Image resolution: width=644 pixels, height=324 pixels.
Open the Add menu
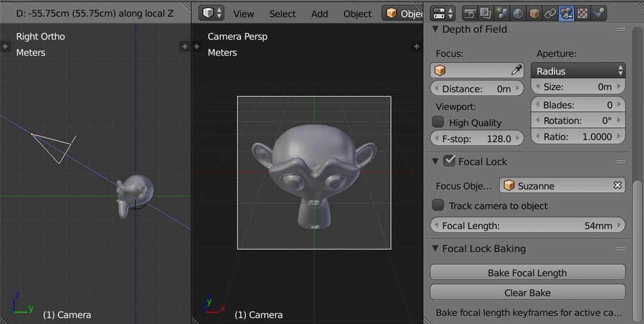320,14
